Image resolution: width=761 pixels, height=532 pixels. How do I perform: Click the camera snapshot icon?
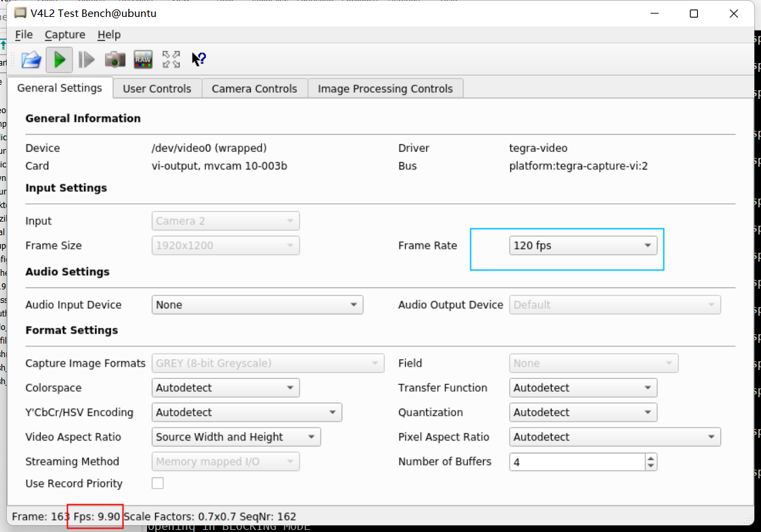point(115,60)
